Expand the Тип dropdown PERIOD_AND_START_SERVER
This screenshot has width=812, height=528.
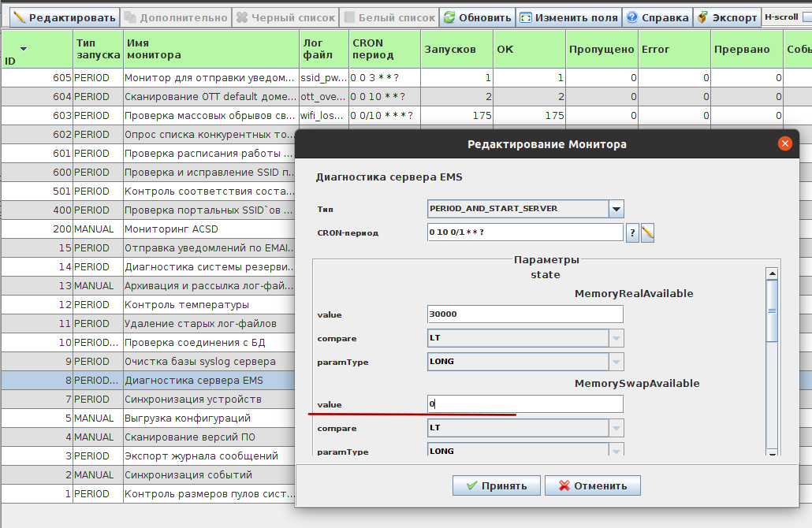[x=616, y=209]
